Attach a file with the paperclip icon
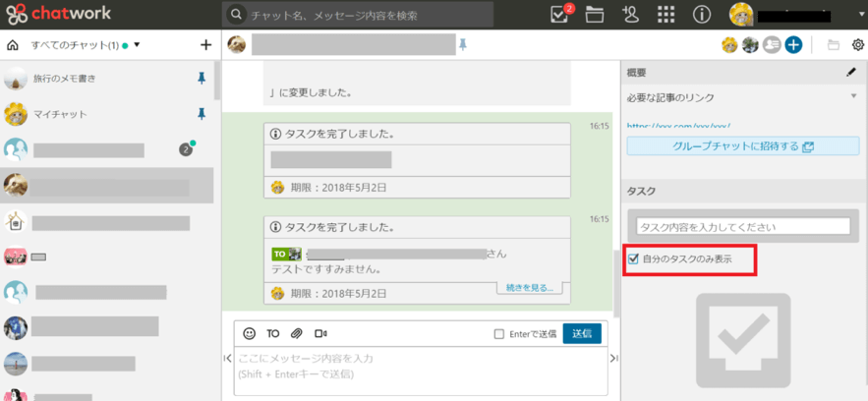 (x=296, y=334)
